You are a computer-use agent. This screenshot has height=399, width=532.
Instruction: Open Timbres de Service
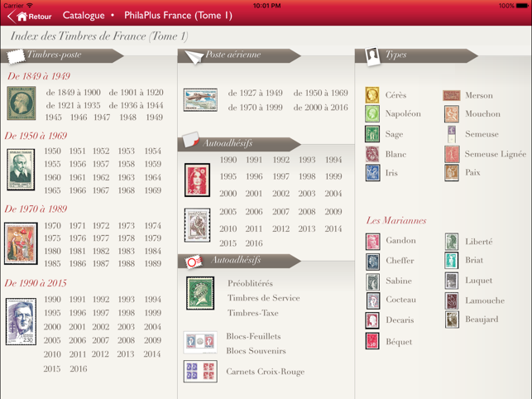(x=264, y=298)
